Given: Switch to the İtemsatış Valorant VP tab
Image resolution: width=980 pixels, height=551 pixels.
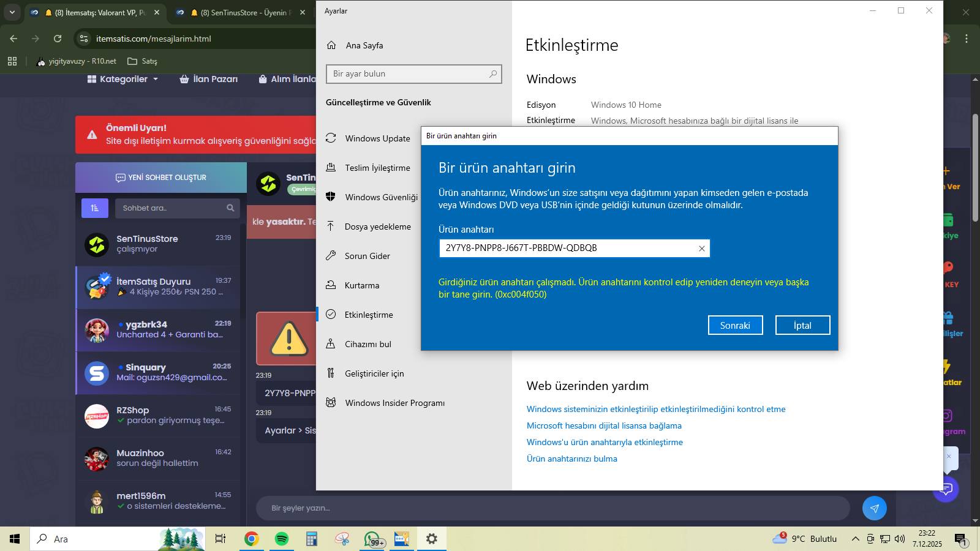Looking at the screenshot, I should [96, 12].
